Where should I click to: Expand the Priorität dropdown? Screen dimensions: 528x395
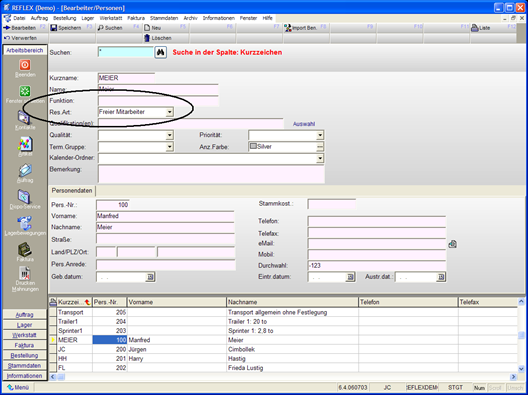tap(320, 135)
